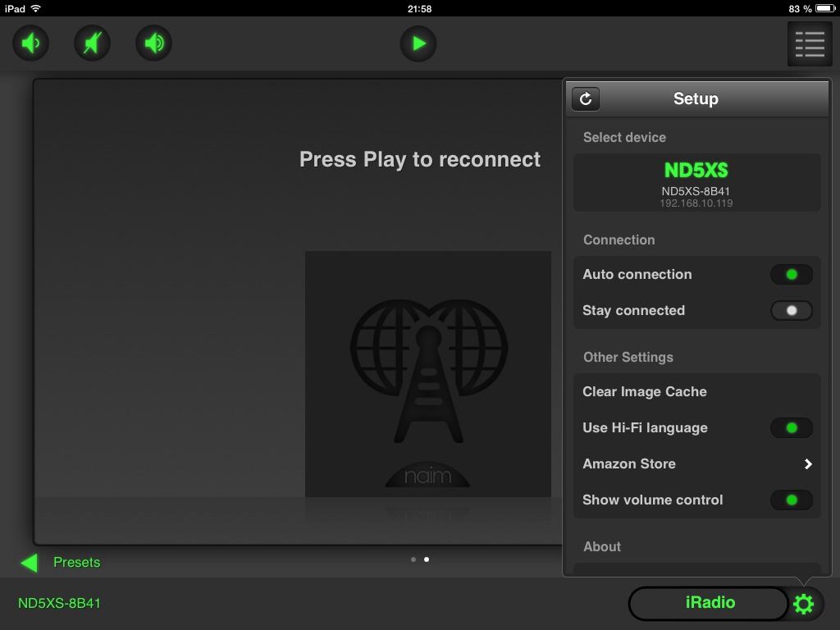The width and height of the screenshot is (840, 630).
Task: Tap the 192.168.10.119 IP address
Action: [696, 203]
